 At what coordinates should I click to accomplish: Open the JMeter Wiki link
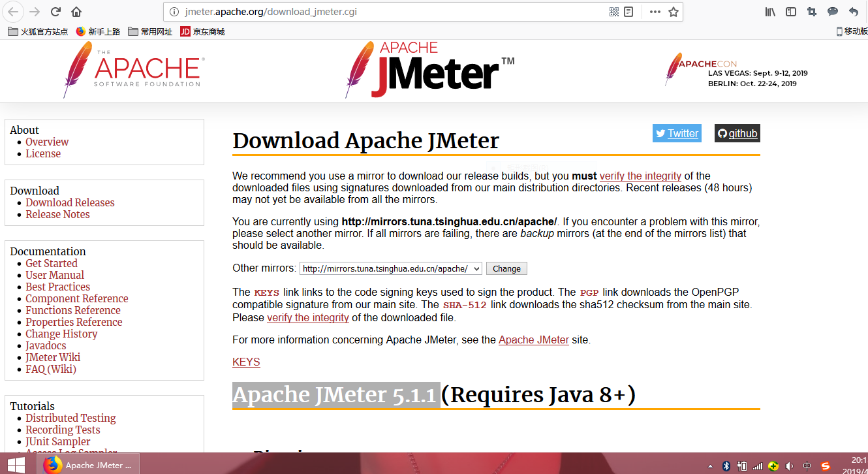(x=53, y=357)
